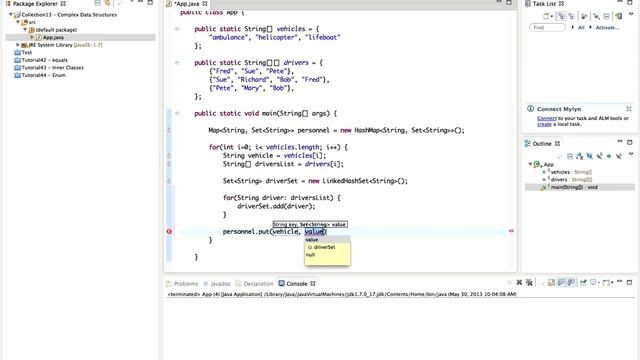This screenshot has width=640, height=360.
Task: Focus the Find field in Task List
Action: (547, 27)
